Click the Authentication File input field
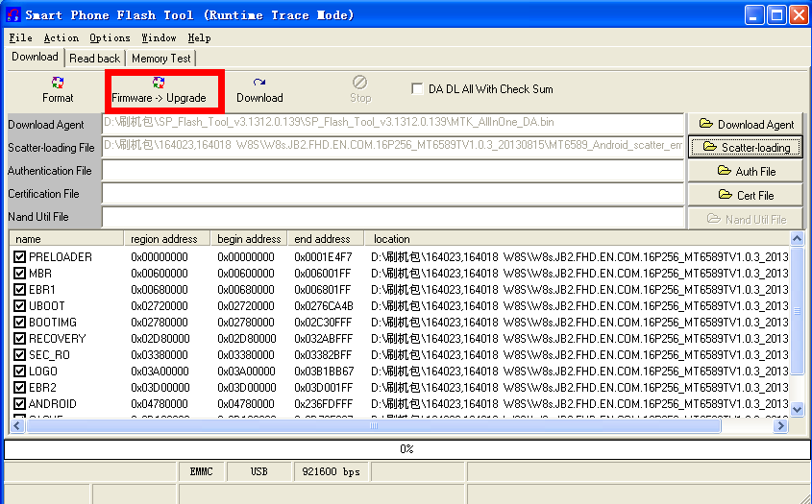The image size is (812, 504). pos(393,170)
